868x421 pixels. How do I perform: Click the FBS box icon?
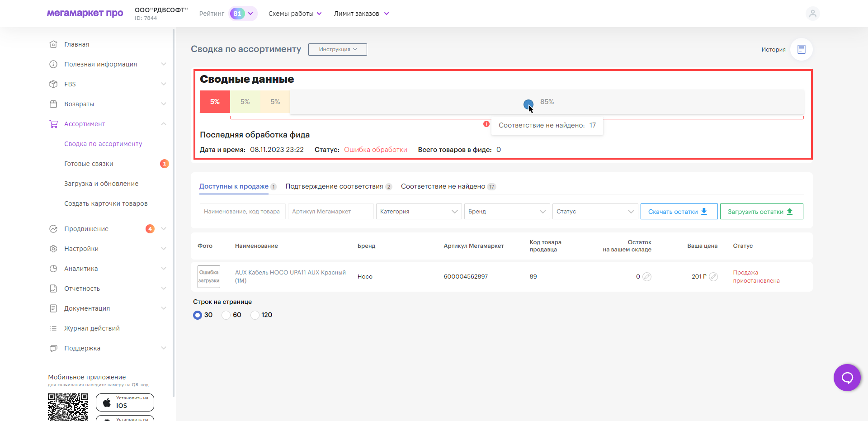click(x=53, y=84)
